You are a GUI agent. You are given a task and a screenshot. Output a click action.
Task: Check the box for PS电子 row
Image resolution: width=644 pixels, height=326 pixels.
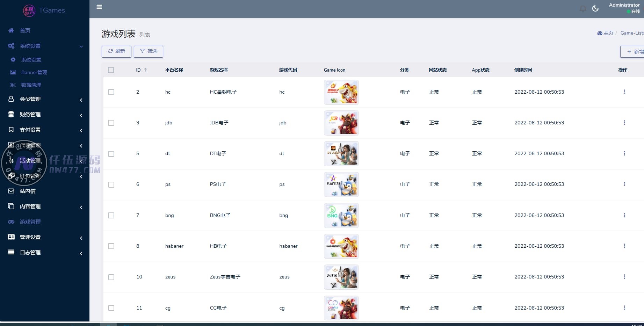pyautogui.click(x=111, y=184)
